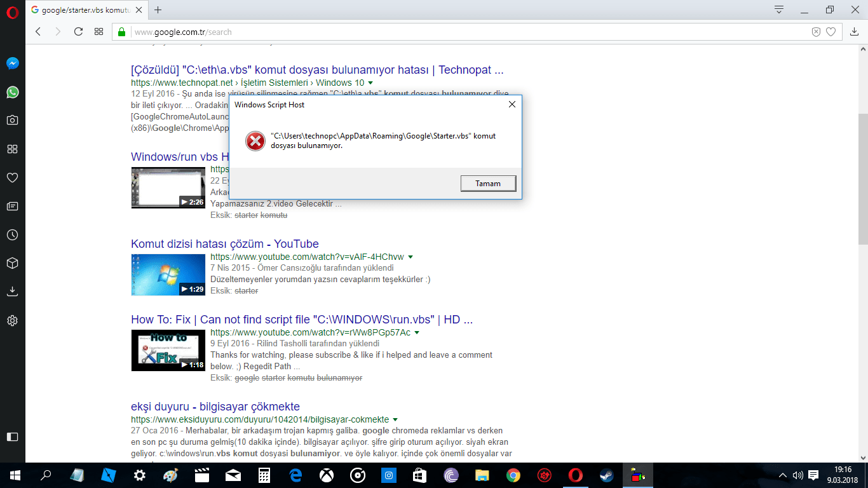This screenshot has width=868, height=488.
Task: Open Microsoft Store from the taskbar
Action: pos(420,475)
